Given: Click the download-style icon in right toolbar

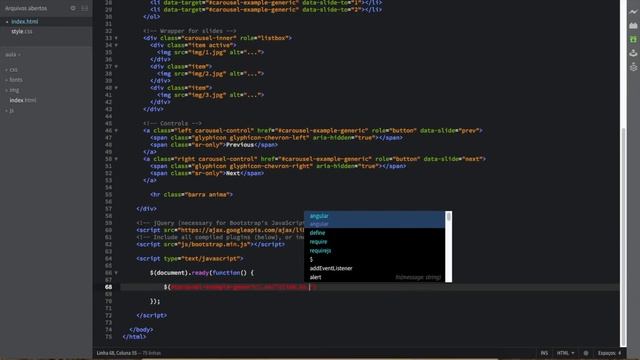Looking at the screenshot, I should (x=633, y=53).
